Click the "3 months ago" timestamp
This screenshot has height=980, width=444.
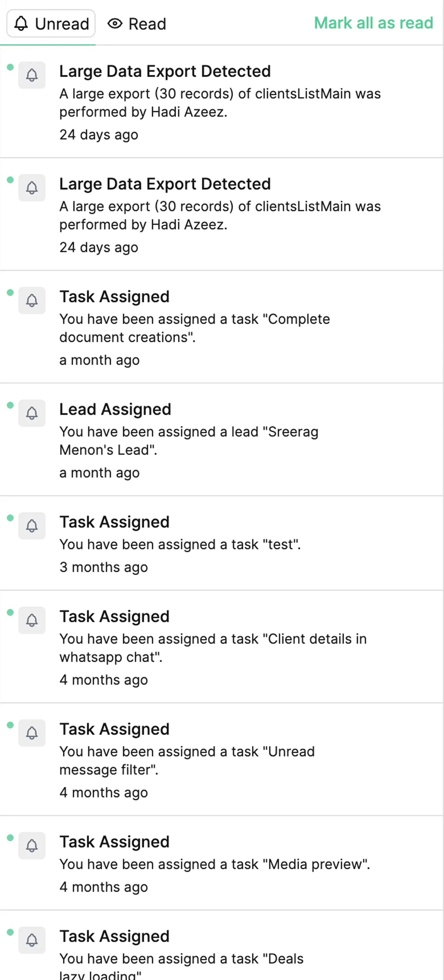tap(104, 567)
